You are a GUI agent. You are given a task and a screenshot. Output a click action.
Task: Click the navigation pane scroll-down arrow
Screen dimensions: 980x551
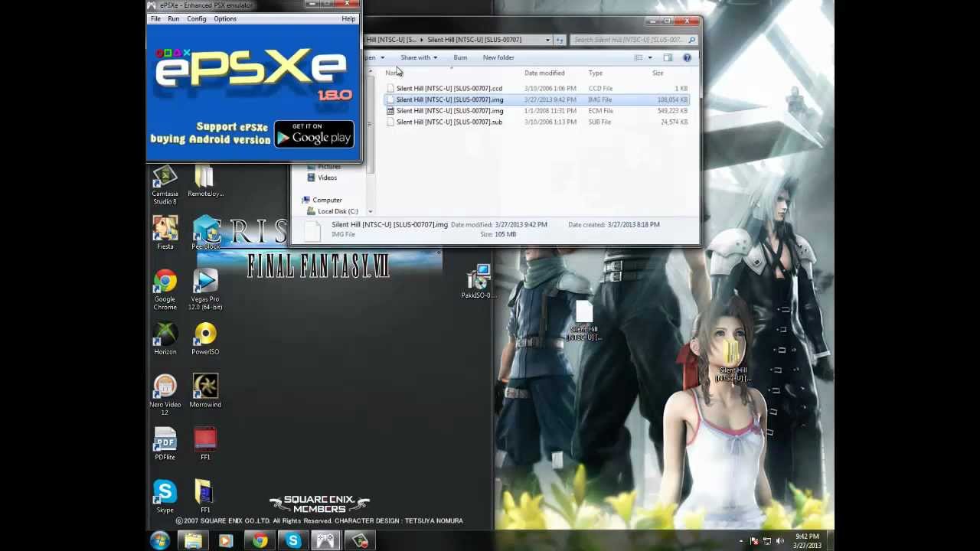coord(371,211)
